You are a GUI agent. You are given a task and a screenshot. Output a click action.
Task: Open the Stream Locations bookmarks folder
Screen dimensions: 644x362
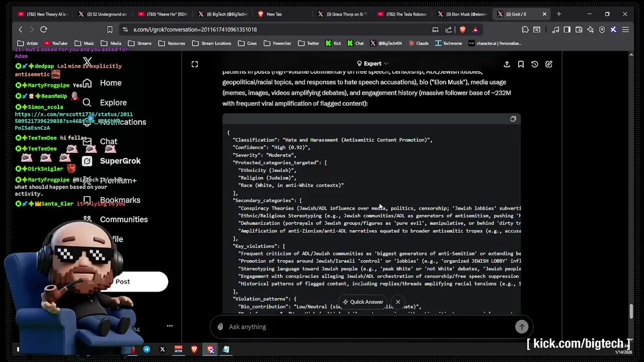211,43
